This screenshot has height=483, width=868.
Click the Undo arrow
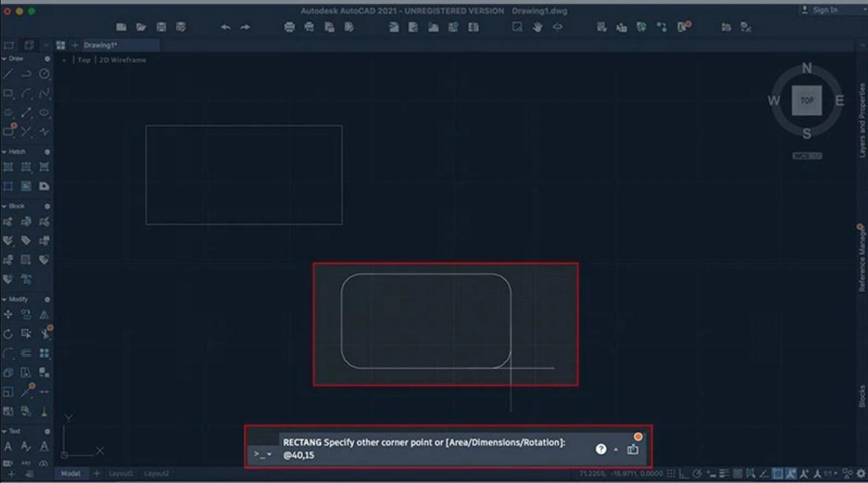point(225,27)
